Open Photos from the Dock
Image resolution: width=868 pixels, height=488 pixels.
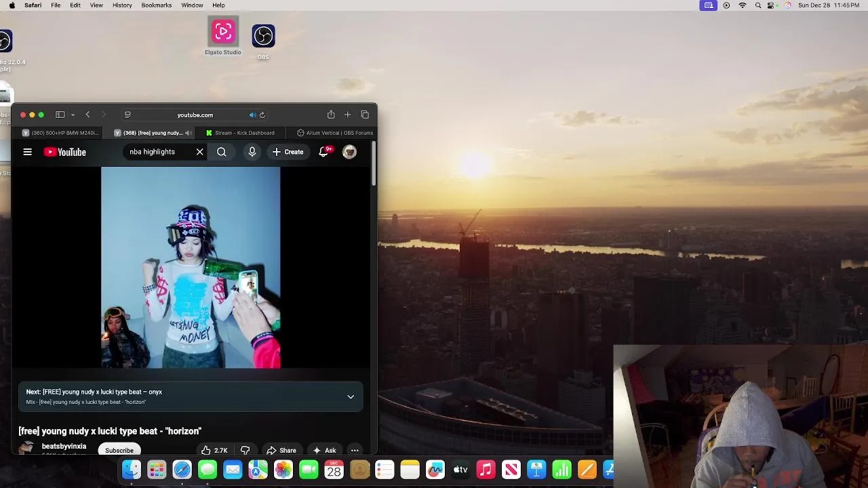click(x=283, y=469)
